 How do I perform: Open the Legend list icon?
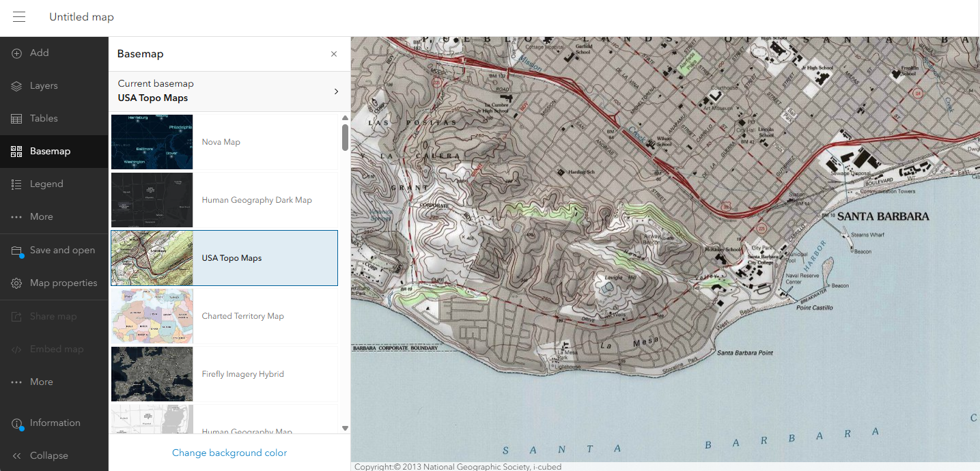point(17,184)
